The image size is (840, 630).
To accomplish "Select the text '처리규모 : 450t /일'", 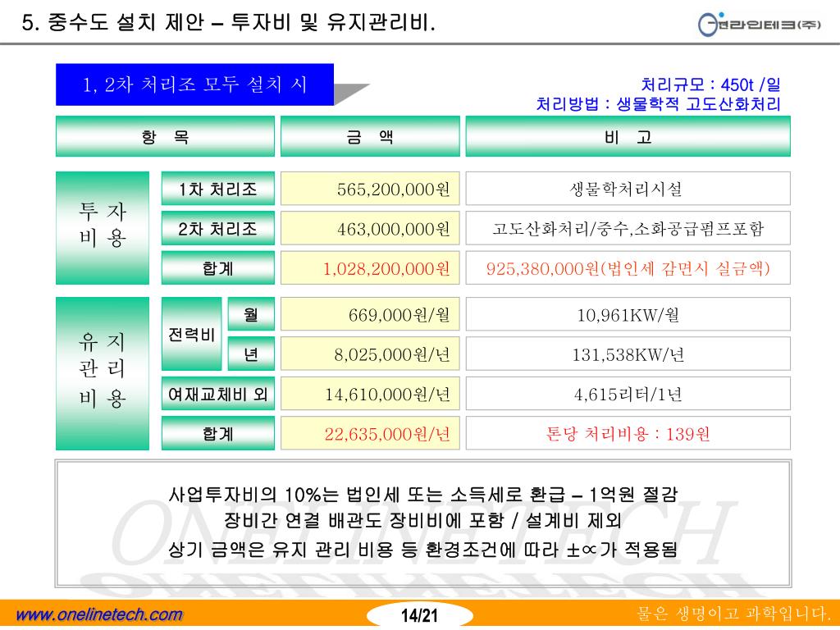I will [x=710, y=84].
